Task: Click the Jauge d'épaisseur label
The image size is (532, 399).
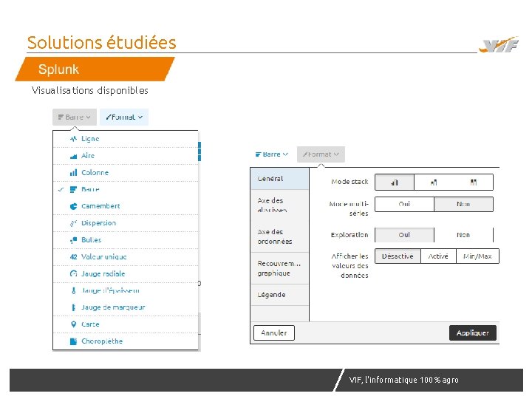Action: tap(111, 291)
